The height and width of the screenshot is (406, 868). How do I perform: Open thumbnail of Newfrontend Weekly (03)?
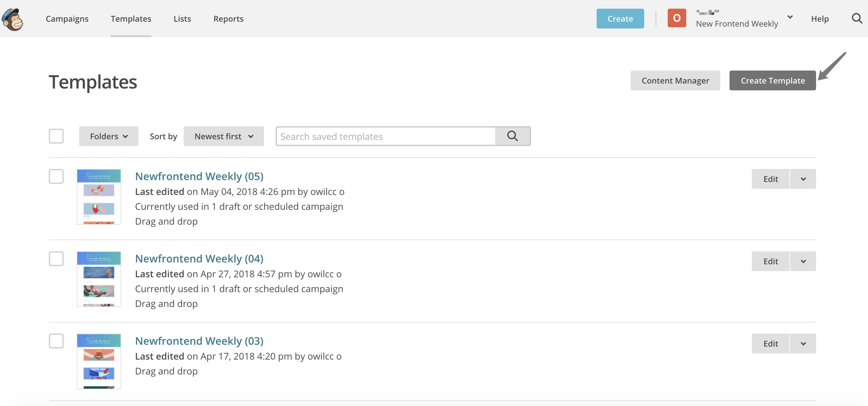(x=99, y=361)
